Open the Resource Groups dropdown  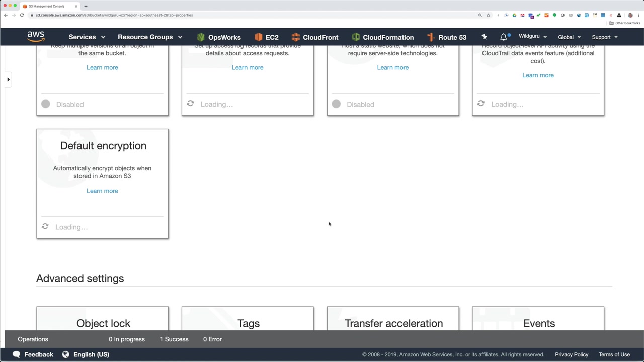(x=150, y=37)
